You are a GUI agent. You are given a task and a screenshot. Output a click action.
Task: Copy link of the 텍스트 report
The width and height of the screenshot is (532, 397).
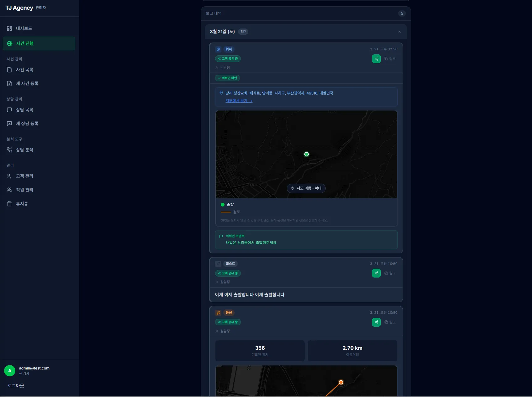pos(390,273)
